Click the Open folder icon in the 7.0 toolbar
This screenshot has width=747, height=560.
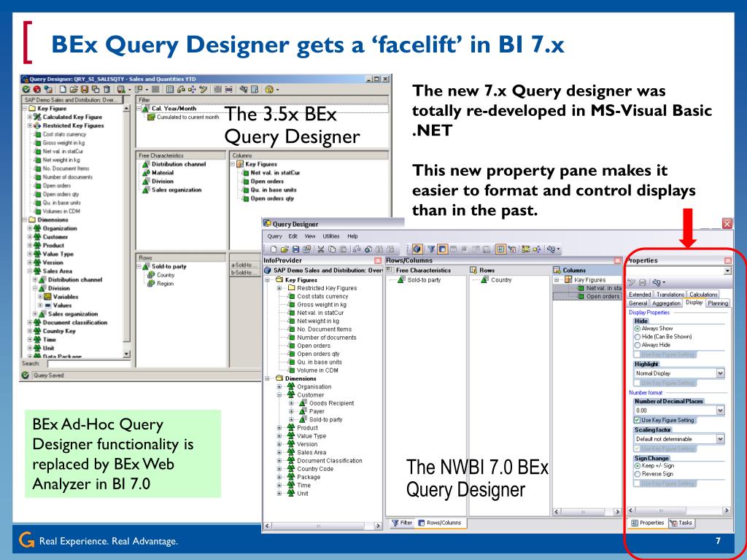coord(285,249)
